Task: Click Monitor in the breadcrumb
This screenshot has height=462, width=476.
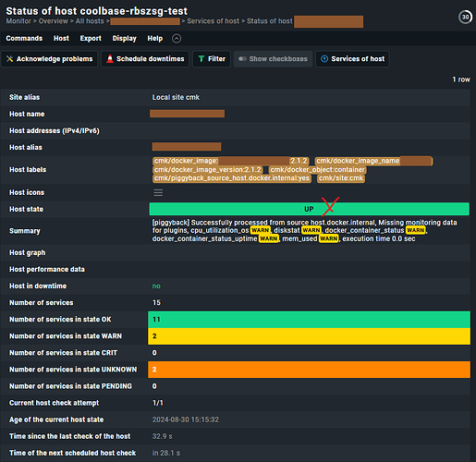Action: pyautogui.click(x=18, y=21)
